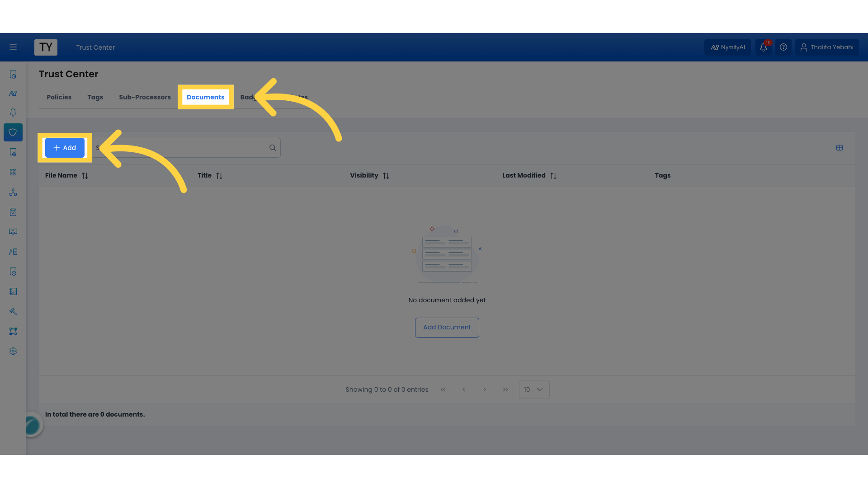Open the hamburger navigation menu
This screenshot has width=868, height=488.
pyautogui.click(x=13, y=47)
